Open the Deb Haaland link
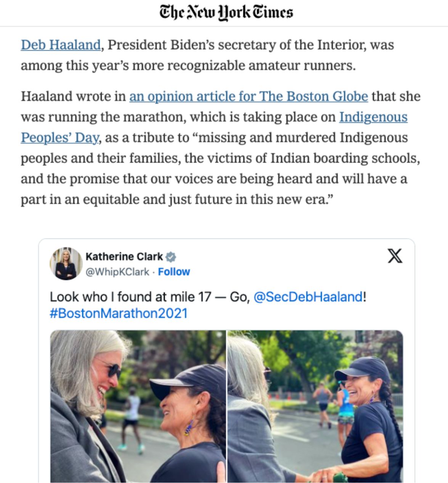The width and height of the screenshot is (448, 483). pyautogui.click(x=60, y=45)
